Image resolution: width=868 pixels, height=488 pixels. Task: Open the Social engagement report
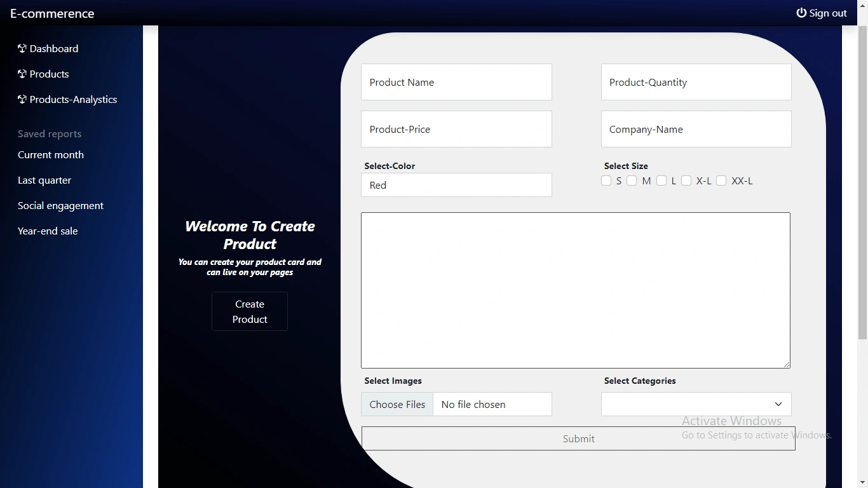(60, 206)
